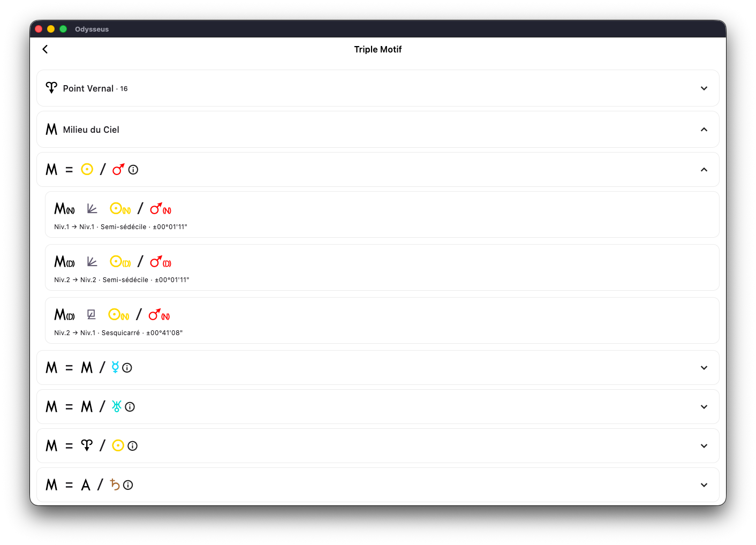The width and height of the screenshot is (756, 545).
Task: Go back using the left arrow
Action: (45, 49)
